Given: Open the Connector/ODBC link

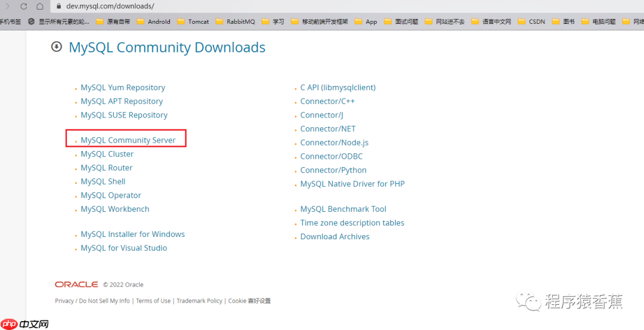Looking at the screenshot, I should pos(332,156).
